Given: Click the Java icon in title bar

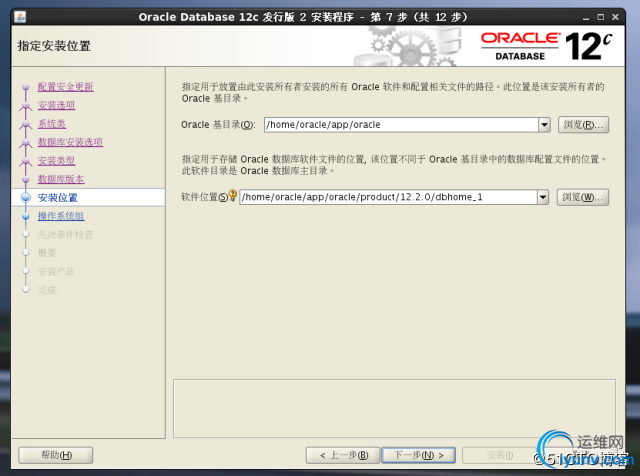Looking at the screenshot, I should pos(20,17).
